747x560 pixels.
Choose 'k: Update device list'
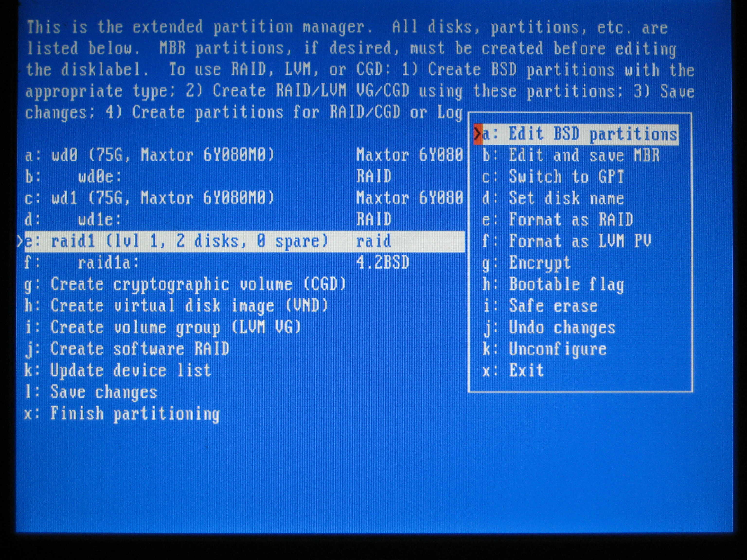coord(118,371)
